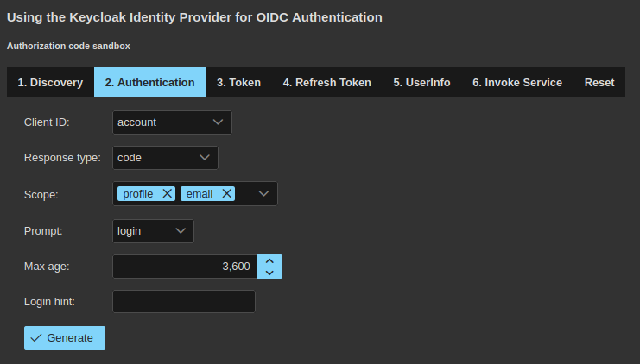Click the profile scope chip label

point(138,194)
